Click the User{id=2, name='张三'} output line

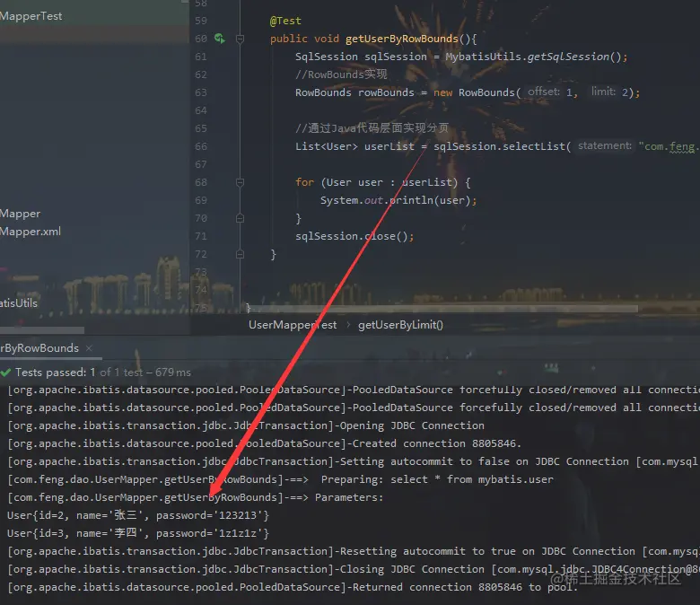click(138, 515)
